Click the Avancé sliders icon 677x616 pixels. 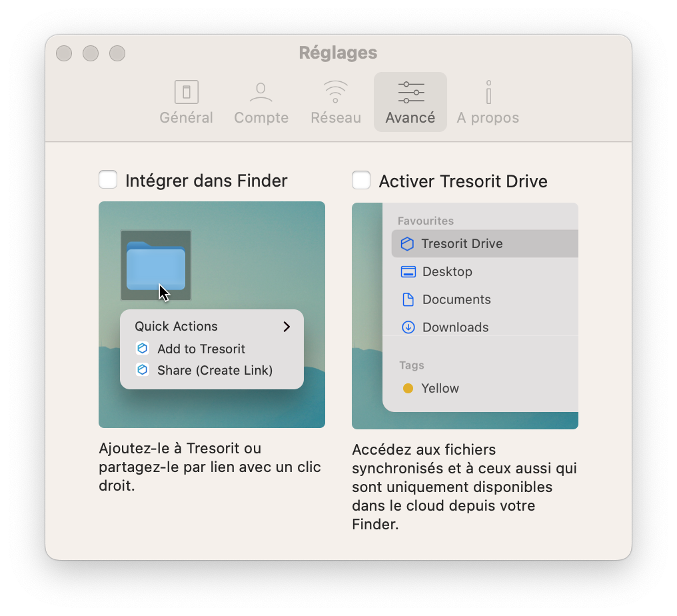(x=410, y=92)
